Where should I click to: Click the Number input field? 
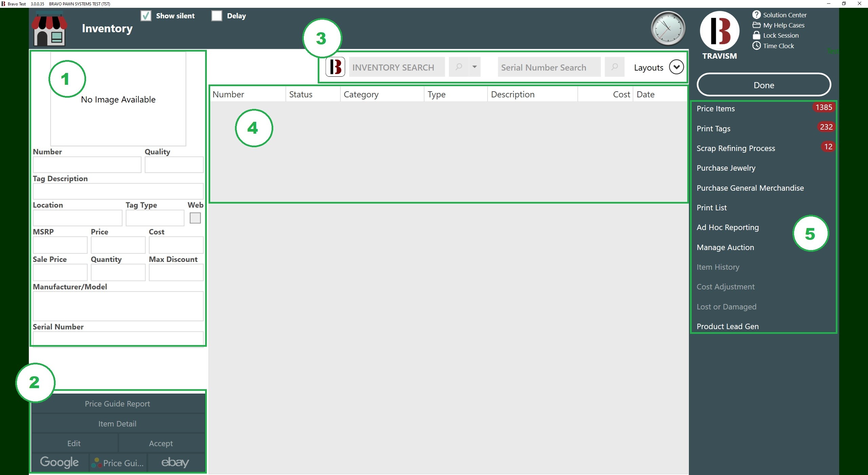click(87, 165)
